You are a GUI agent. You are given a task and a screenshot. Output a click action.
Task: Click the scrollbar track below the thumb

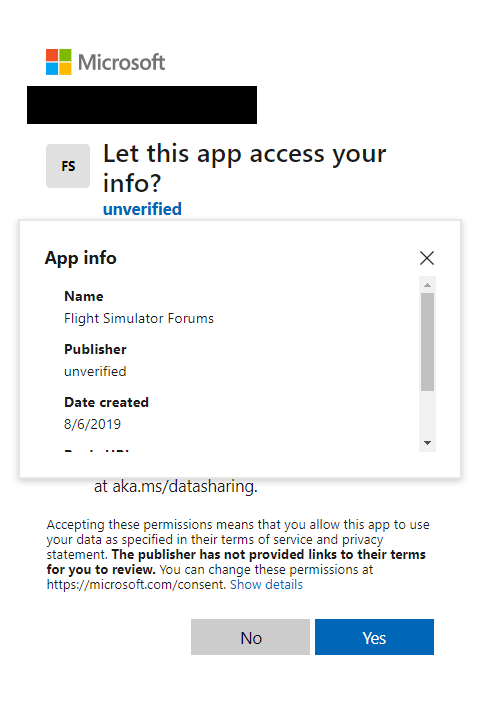(x=428, y=414)
